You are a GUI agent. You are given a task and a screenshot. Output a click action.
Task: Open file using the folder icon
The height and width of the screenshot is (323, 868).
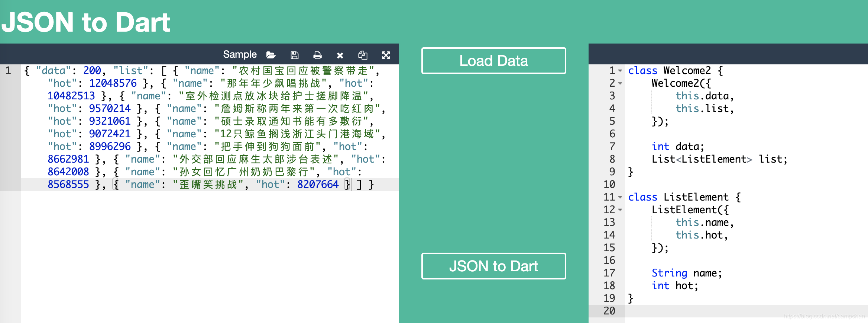pyautogui.click(x=271, y=55)
